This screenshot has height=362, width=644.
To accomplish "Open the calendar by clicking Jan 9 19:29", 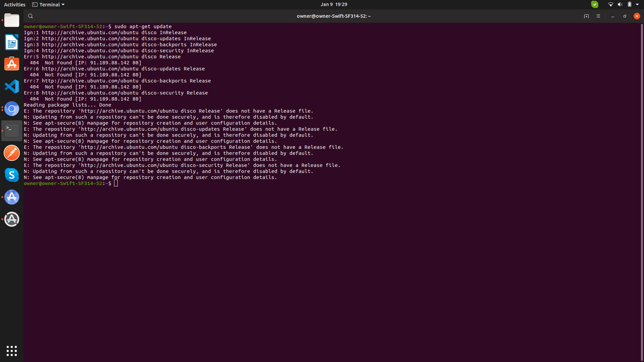I will pyautogui.click(x=334, y=4).
